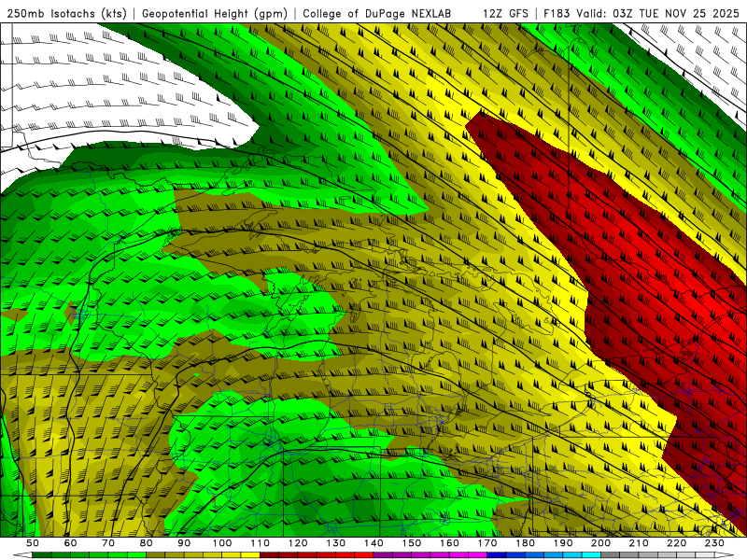The image size is (747, 560).
Task: Click the '120' legend value
Action: (x=298, y=543)
